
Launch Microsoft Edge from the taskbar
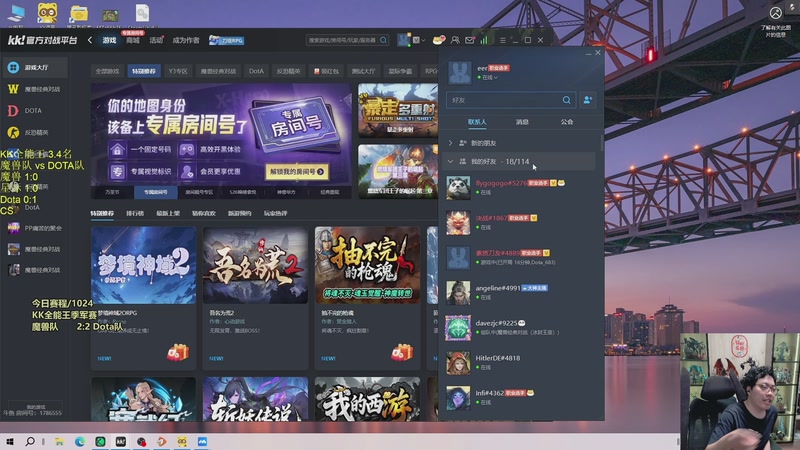[80, 442]
